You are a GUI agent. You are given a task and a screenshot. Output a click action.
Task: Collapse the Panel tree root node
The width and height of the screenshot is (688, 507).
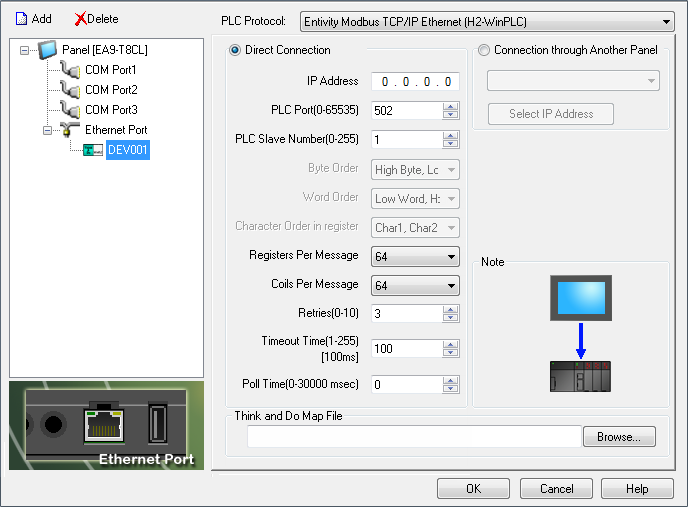[x=24, y=50]
